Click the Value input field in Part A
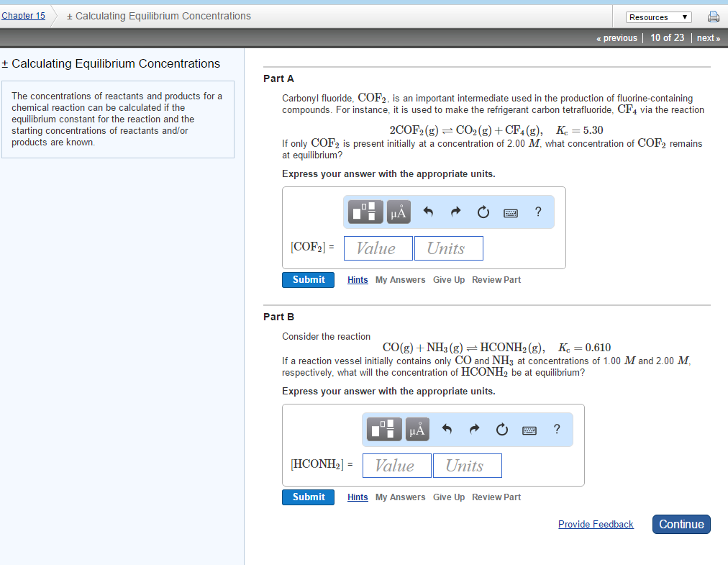Image resolution: width=728 pixels, height=565 pixels. (x=378, y=248)
